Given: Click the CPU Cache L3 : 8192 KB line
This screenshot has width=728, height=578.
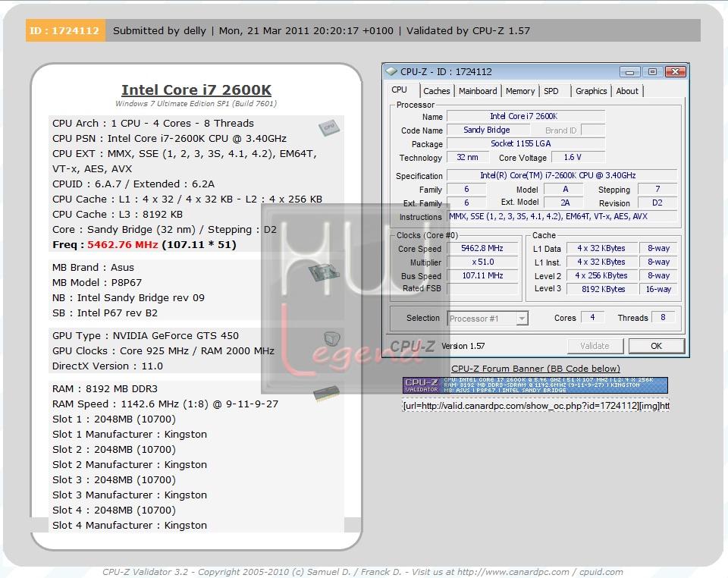Looking at the screenshot, I should coord(118,214).
